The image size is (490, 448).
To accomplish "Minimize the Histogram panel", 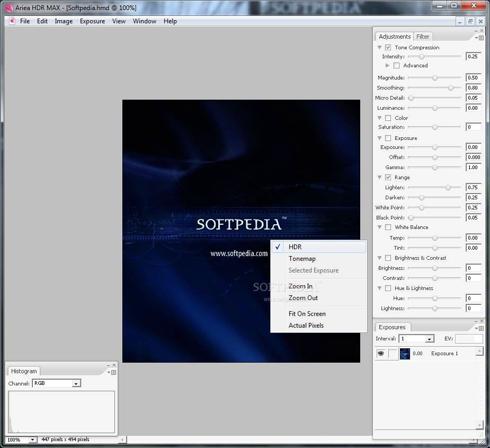I will pos(109,365).
